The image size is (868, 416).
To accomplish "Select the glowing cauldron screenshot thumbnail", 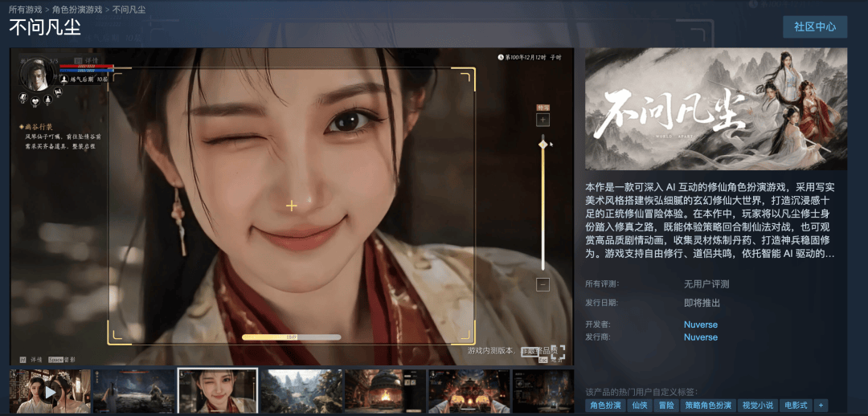I will coord(469,392).
